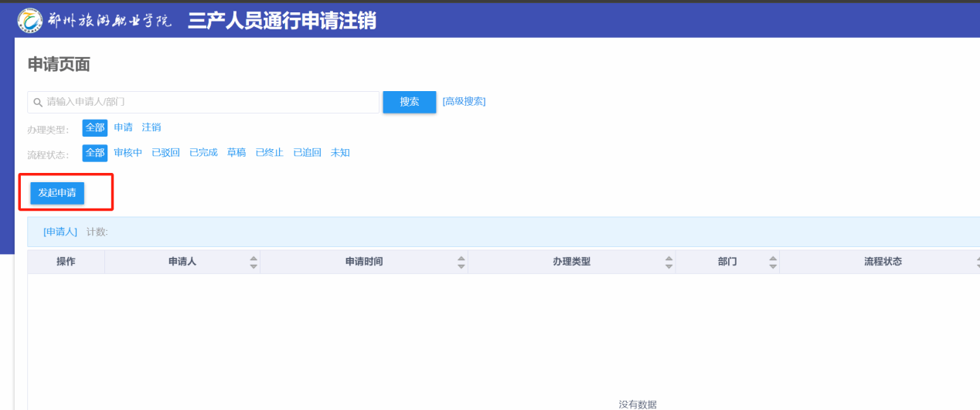Select 全部 under 办理类型 filter
Viewport: 980px width, 410px height.
94,127
